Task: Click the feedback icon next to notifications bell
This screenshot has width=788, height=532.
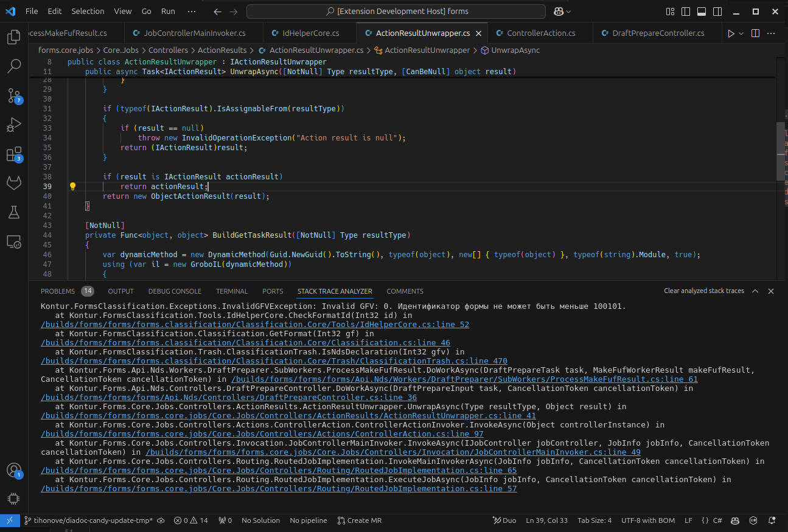Action: pos(754,520)
